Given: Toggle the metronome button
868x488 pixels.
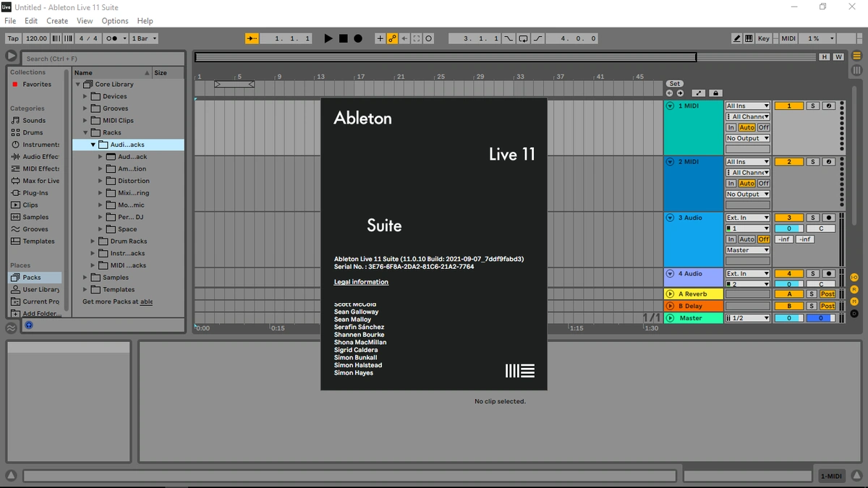Looking at the screenshot, I should click(116, 38).
